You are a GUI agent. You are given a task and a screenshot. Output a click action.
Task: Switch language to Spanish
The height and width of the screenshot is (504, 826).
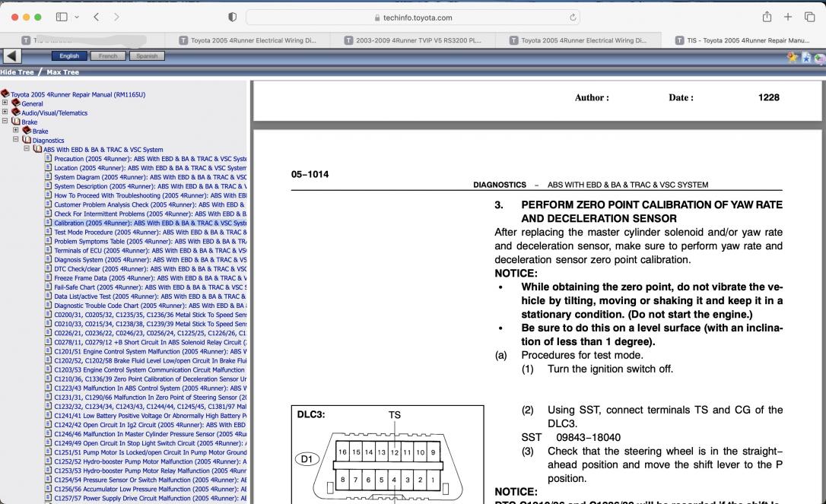(x=147, y=55)
